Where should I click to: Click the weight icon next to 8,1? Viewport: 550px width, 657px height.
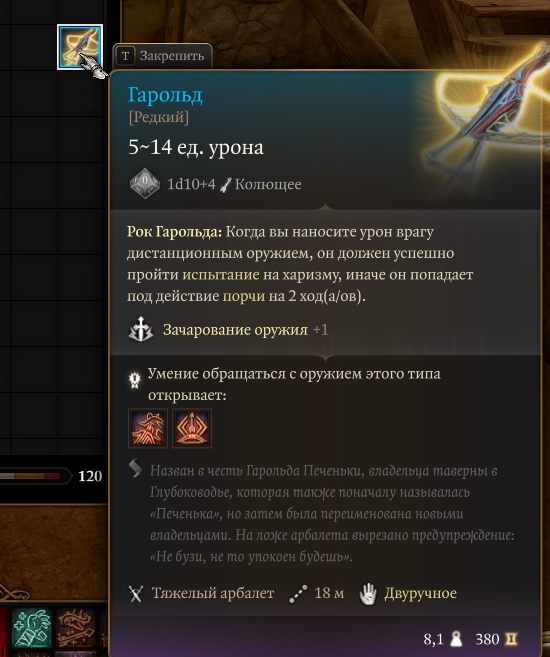456,639
